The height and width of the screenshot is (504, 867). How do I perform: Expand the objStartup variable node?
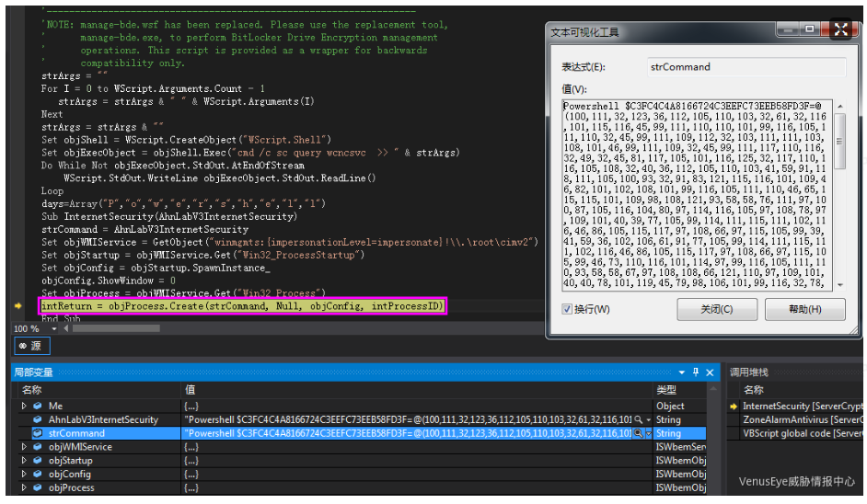click(24, 461)
